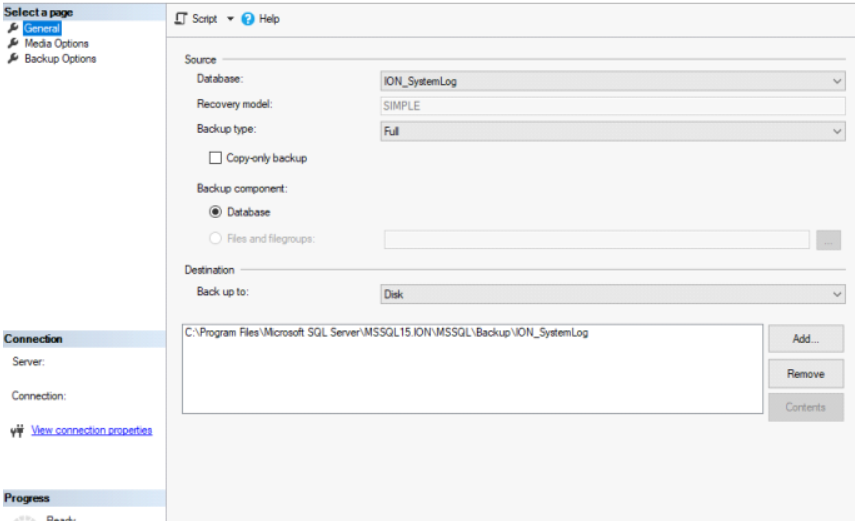Click the wrench icon beside Media Options
Screen dimensions: 855x521
pyautogui.click(x=13, y=43)
